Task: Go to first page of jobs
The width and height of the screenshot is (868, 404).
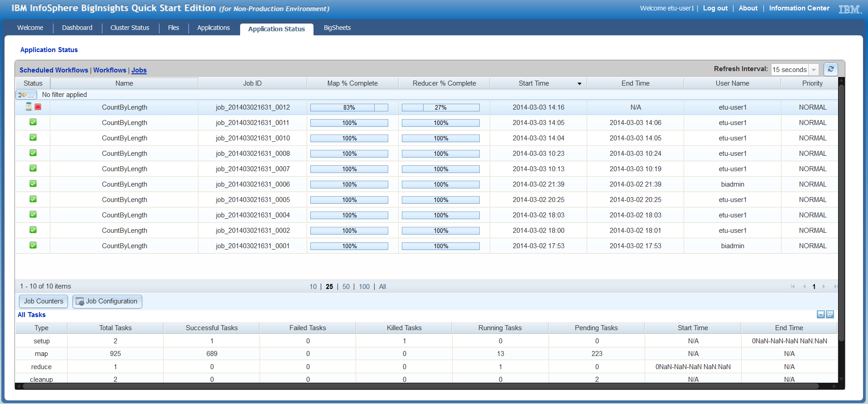Action: pos(793,286)
